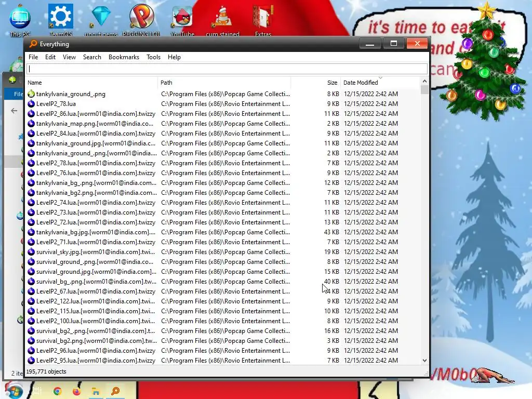
Task: Click back arrow in the background Explorer window
Action: pos(14,111)
